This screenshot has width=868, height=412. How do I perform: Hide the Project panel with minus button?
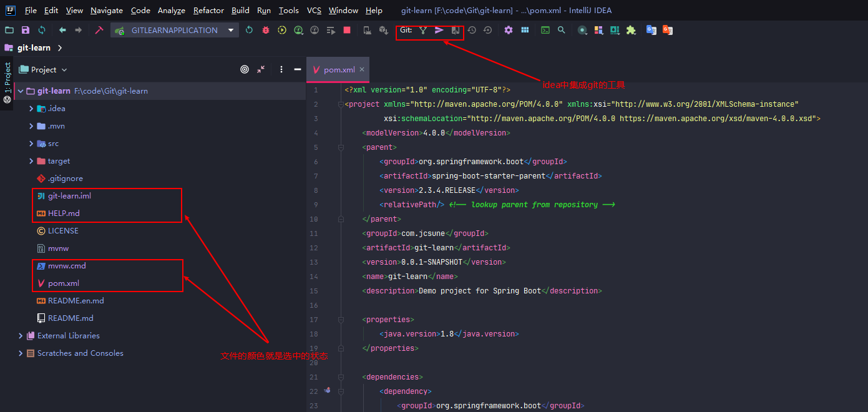point(298,69)
